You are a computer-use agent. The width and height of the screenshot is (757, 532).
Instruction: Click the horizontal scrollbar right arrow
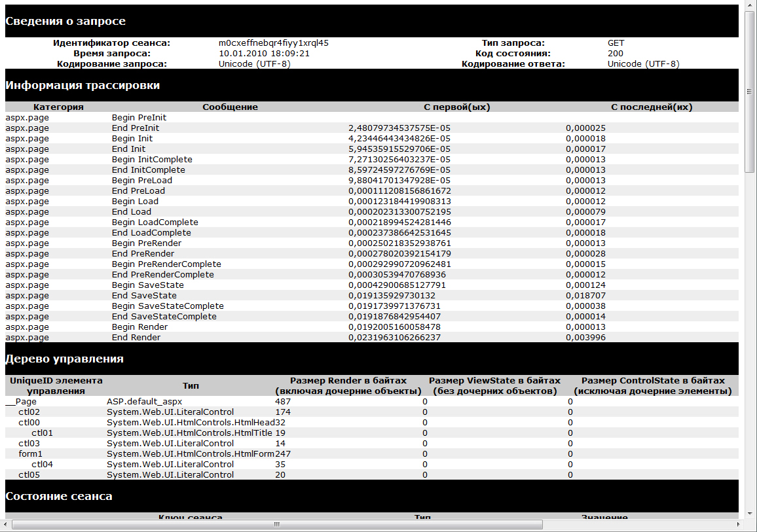pos(738,524)
